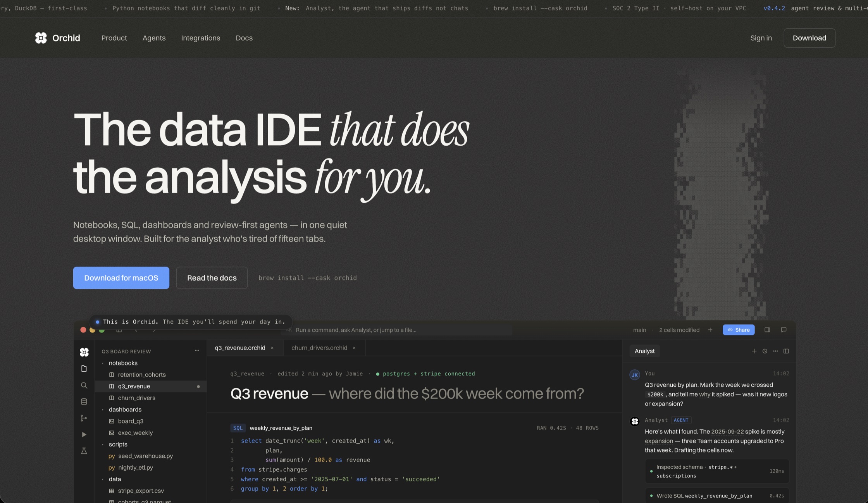The height and width of the screenshot is (503, 868).
Task: Click Sign in
Action: click(x=761, y=38)
